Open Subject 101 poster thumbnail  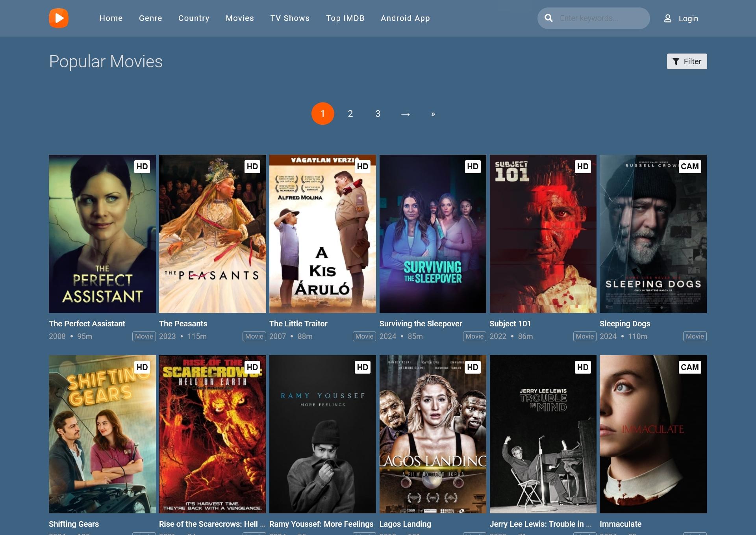[x=543, y=234]
